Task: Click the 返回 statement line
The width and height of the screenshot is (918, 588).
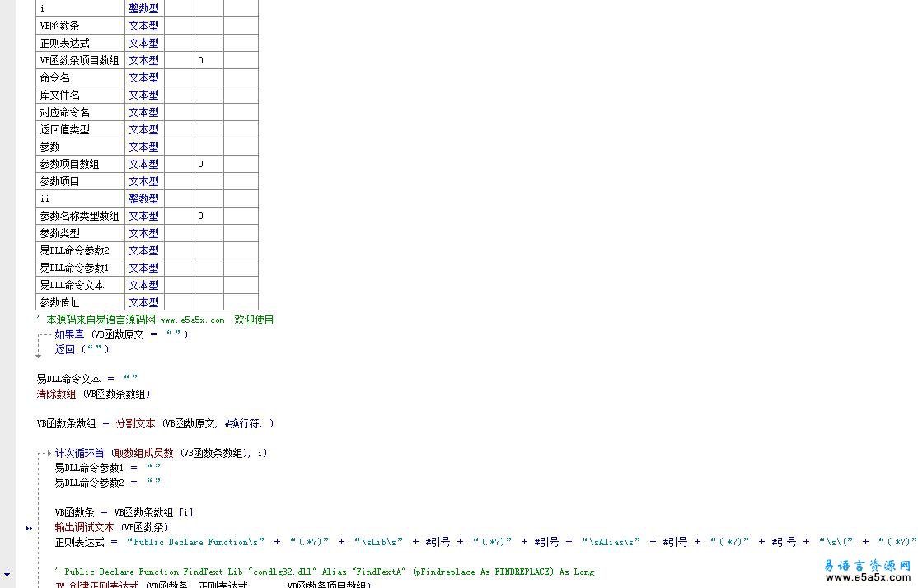Action: pyautogui.click(x=82, y=349)
